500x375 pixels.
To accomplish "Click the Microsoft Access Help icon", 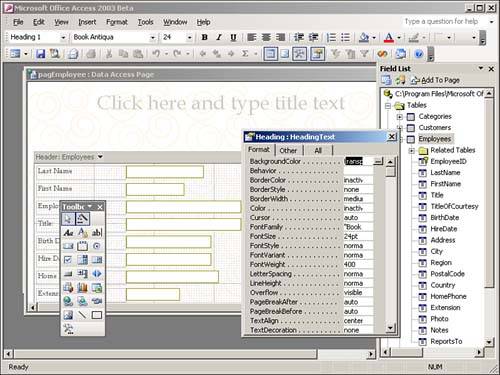I will pos(419,54).
